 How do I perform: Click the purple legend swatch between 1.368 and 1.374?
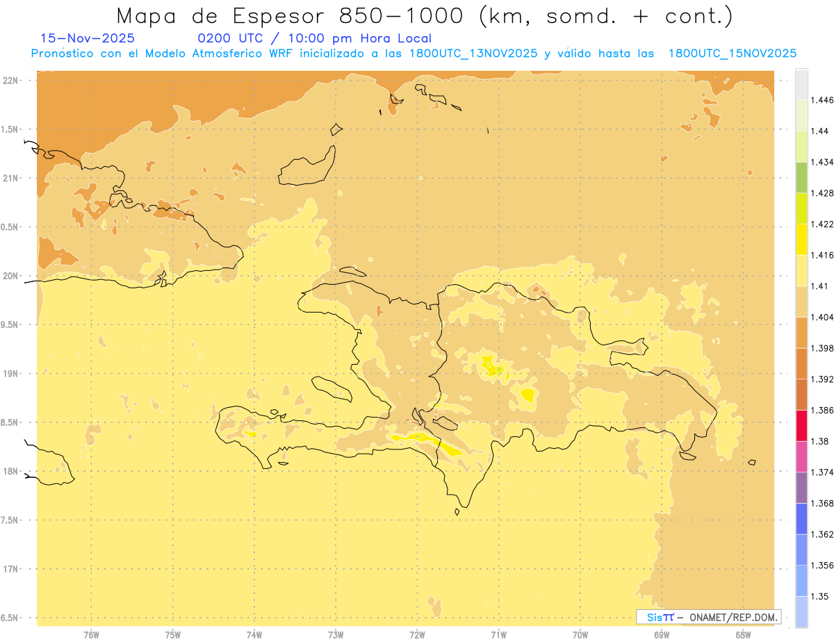tap(801, 488)
